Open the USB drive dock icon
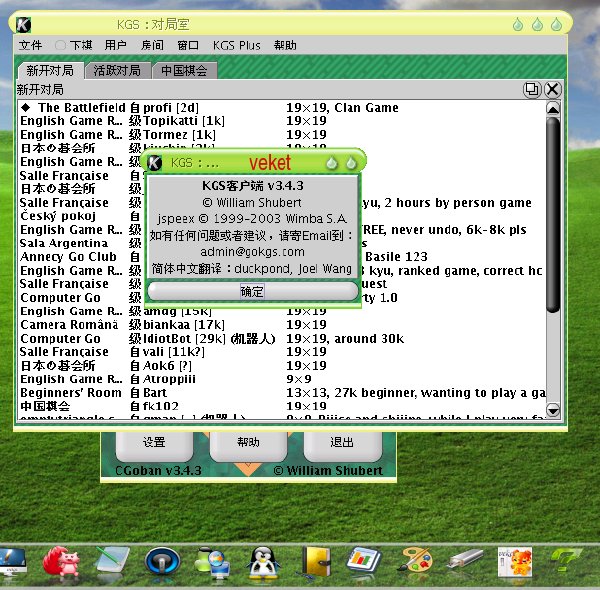The image size is (600, 590). 465,559
